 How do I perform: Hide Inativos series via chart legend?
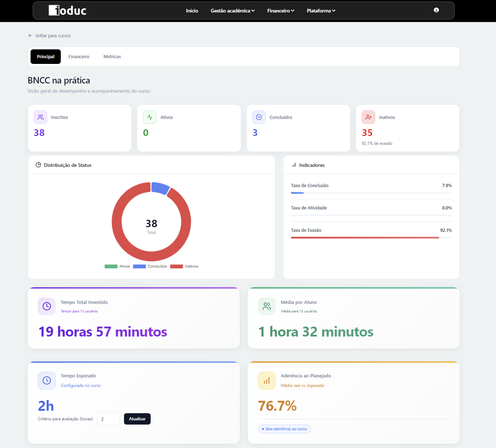click(184, 266)
